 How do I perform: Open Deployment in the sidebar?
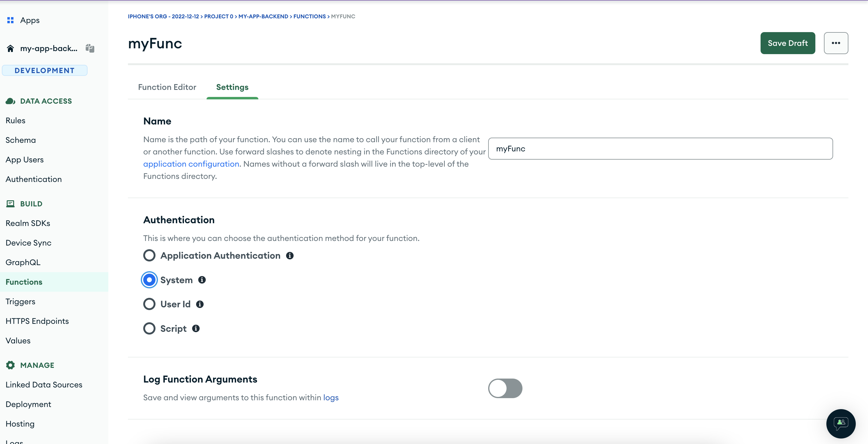coord(28,404)
